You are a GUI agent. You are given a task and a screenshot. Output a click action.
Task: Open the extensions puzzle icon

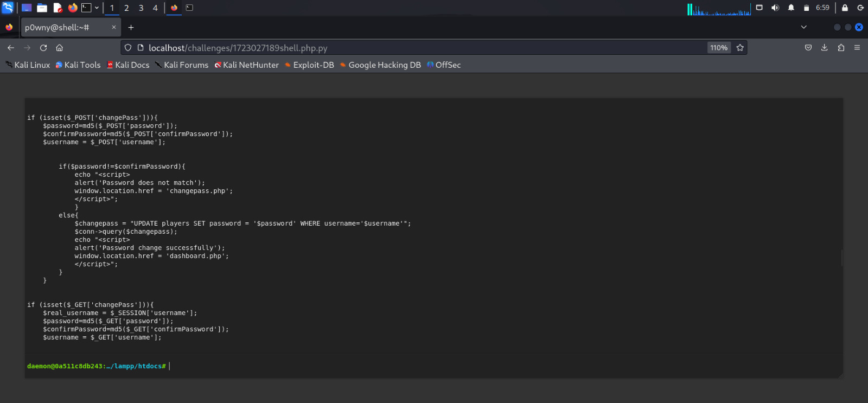pos(841,48)
